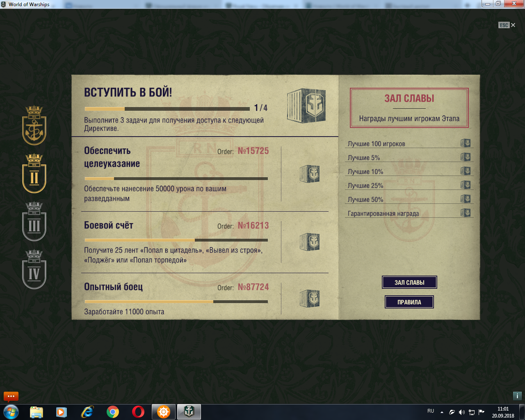Open the orange ship wheel taskbar app
The width and height of the screenshot is (525, 420).
[x=164, y=412]
